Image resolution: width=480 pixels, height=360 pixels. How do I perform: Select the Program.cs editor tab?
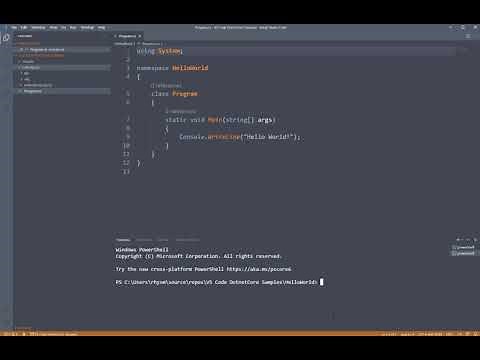click(x=127, y=36)
